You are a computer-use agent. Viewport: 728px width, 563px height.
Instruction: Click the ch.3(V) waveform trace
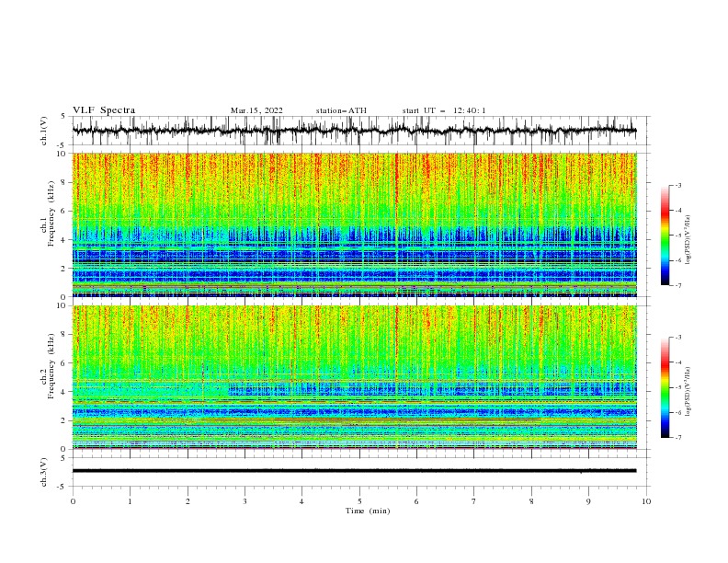click(354, 471)
